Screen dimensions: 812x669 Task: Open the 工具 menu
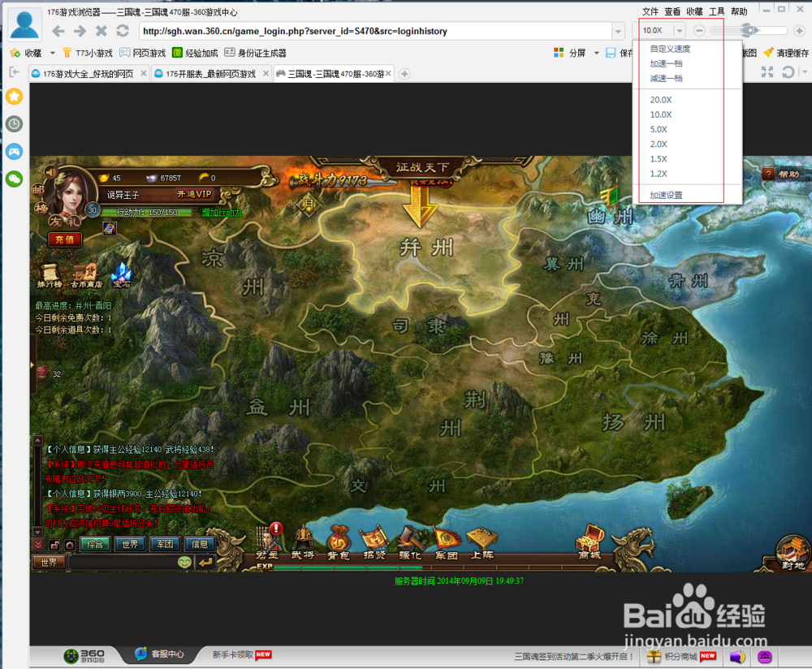[717, 12]
